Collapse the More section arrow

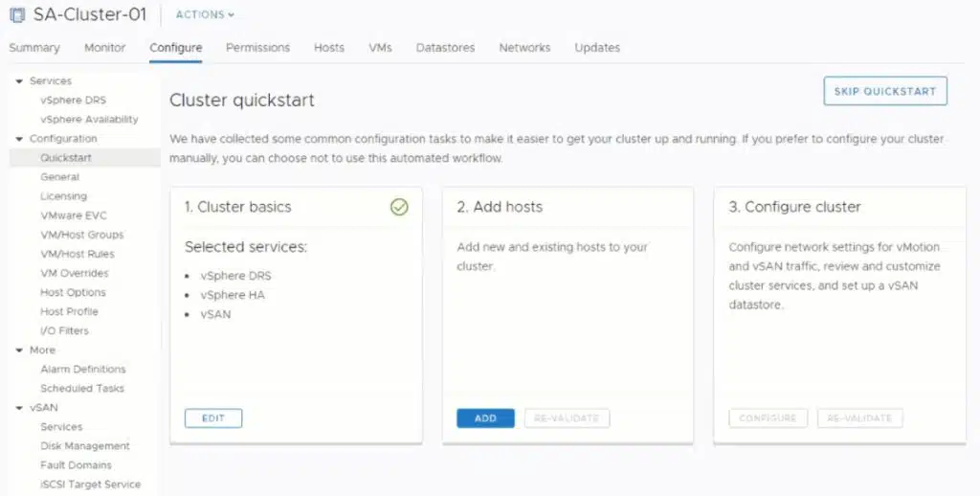click(19, 350)
